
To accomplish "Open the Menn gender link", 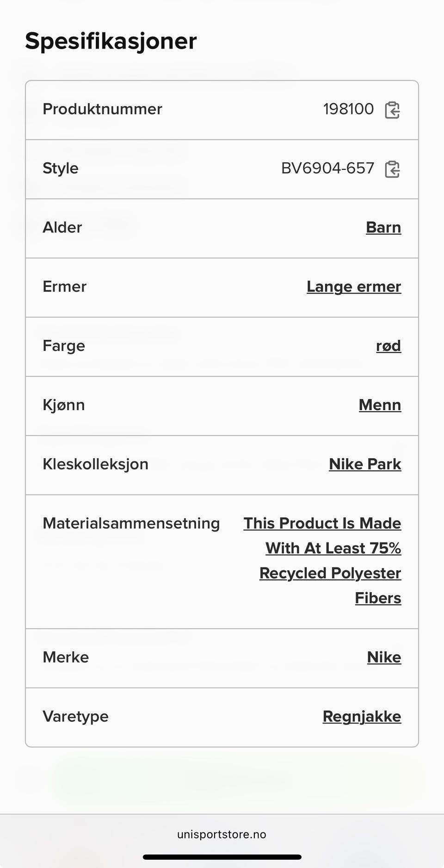I will point(380,405).
